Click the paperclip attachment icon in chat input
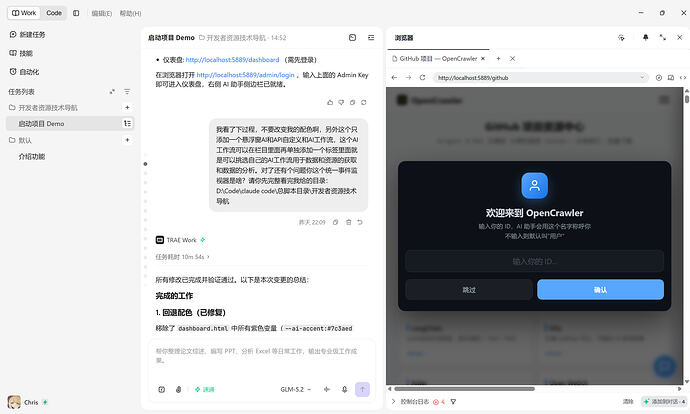 click(x=178, y=389)
